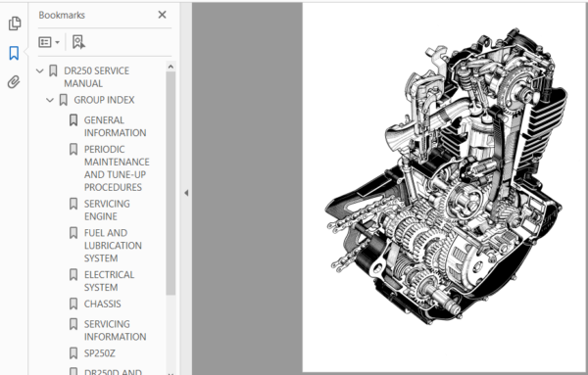
Task: Go to PERIODIC MAINTENANCE AND TUNE-UP PROCEDURES
Action: (117, 168)
